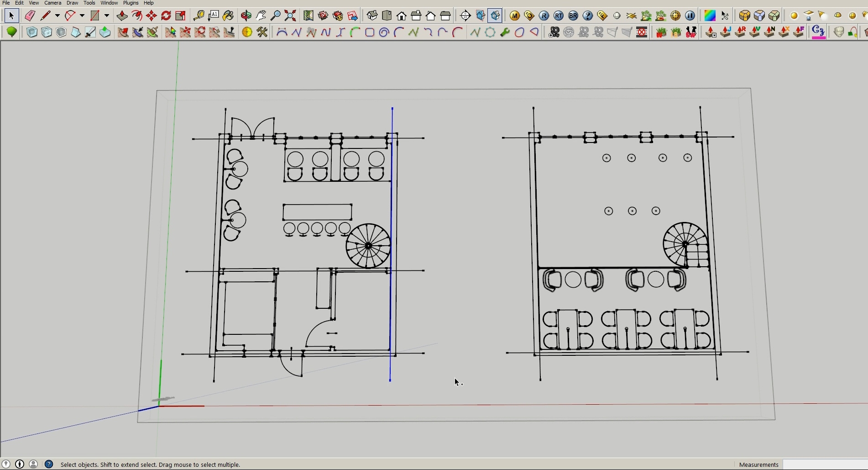Activate the Push/Pull tool

(x=122, y=16)
